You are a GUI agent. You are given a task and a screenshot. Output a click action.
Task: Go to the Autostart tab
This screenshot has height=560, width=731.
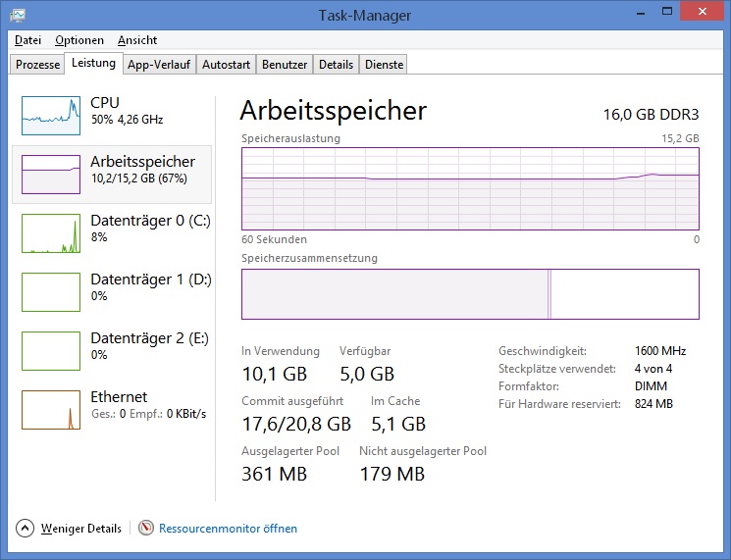coord(226,65)
